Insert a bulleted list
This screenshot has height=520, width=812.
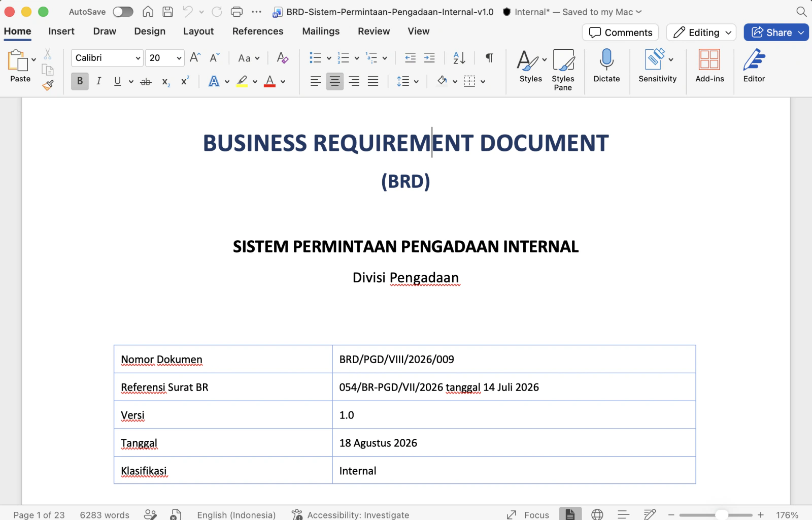316,58
